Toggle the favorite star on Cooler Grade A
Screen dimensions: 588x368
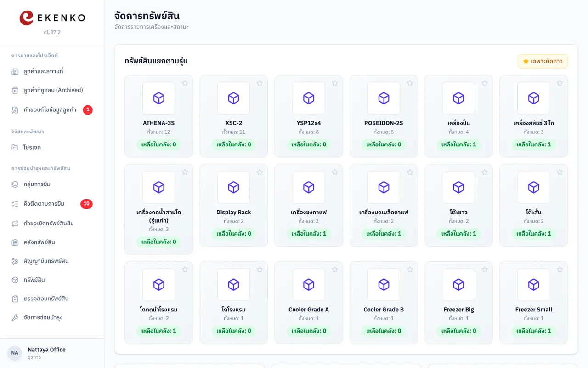334,270
